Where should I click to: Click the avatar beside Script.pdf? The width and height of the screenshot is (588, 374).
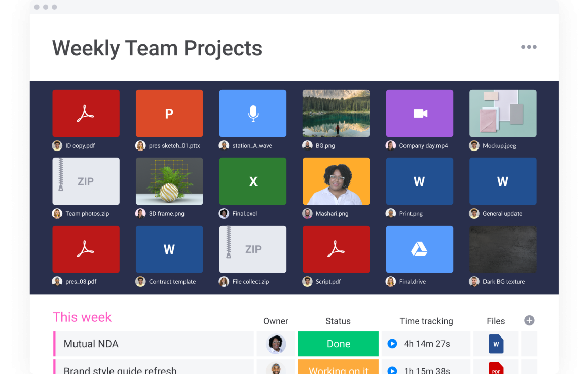(307, 281)
